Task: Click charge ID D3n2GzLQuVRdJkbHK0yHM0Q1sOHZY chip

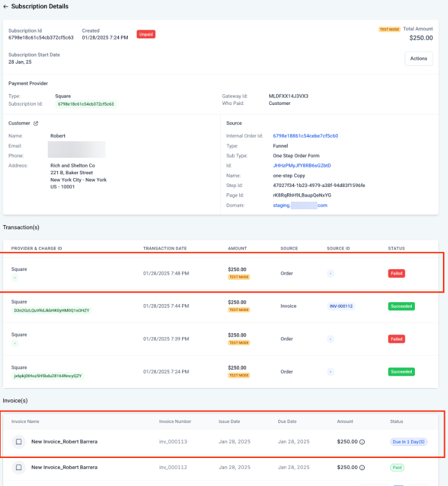Action: [52, 310]
